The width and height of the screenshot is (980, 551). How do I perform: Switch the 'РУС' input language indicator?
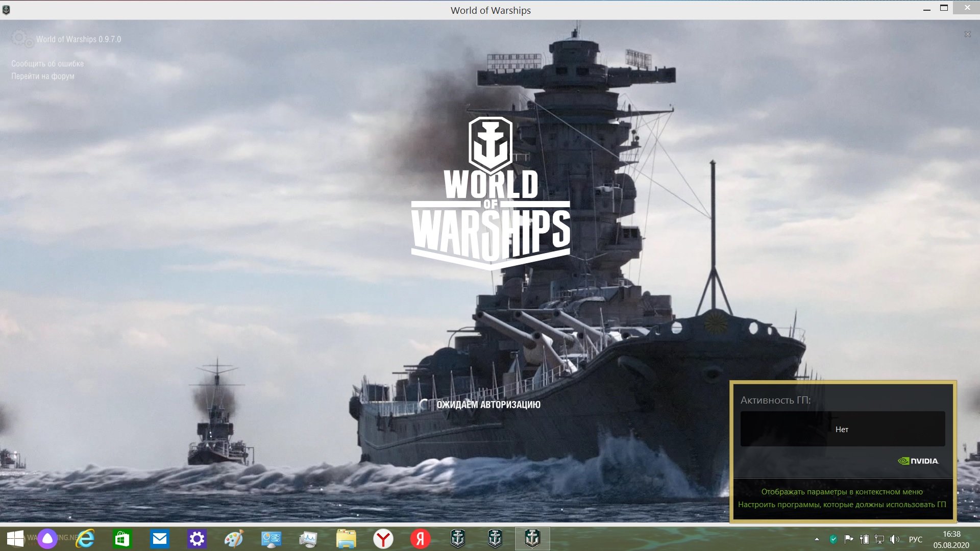tap(916, 539)
